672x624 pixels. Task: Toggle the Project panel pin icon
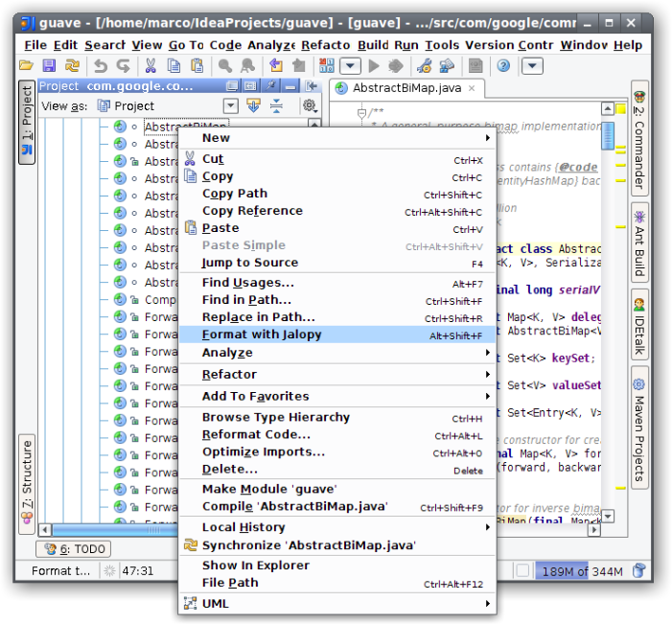click(271, 86)
